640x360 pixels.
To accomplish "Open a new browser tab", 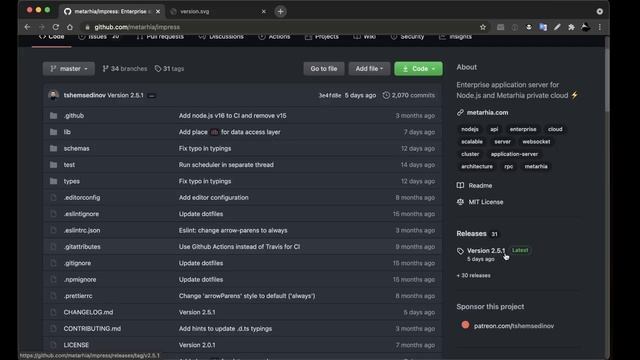I will pyautogui.click(x=280, y=11).
